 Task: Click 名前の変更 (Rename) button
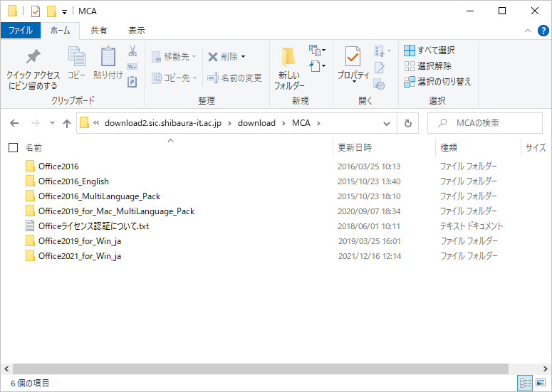pyautogui.click(x=234, y=78)
